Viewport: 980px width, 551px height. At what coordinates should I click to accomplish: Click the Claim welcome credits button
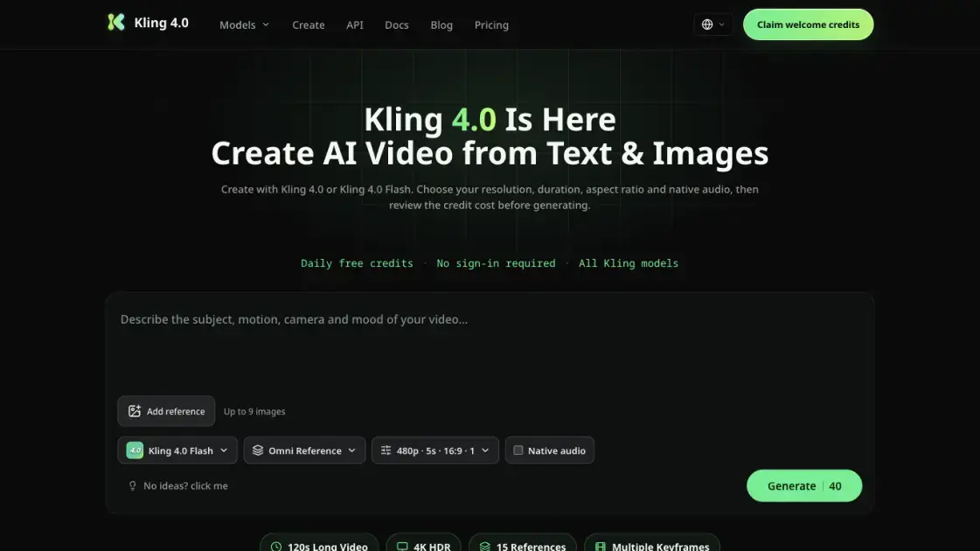[x=808, y=24]
